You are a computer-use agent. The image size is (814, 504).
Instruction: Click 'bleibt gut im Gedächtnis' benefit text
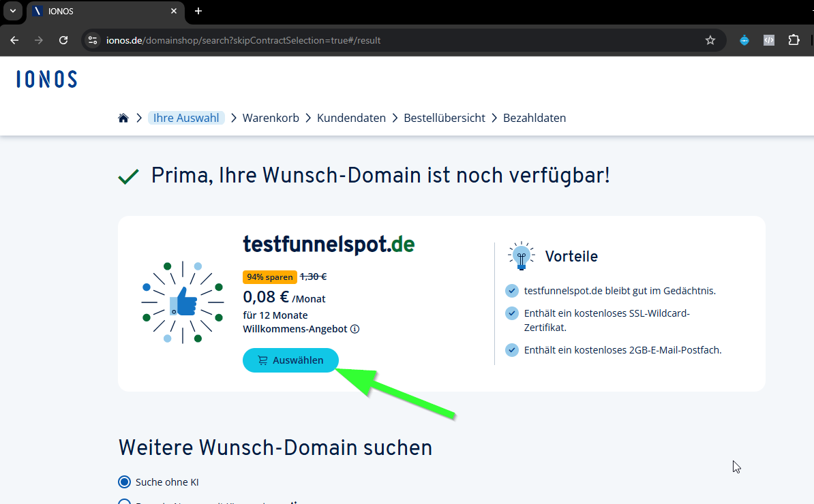[x=620, y=291]
